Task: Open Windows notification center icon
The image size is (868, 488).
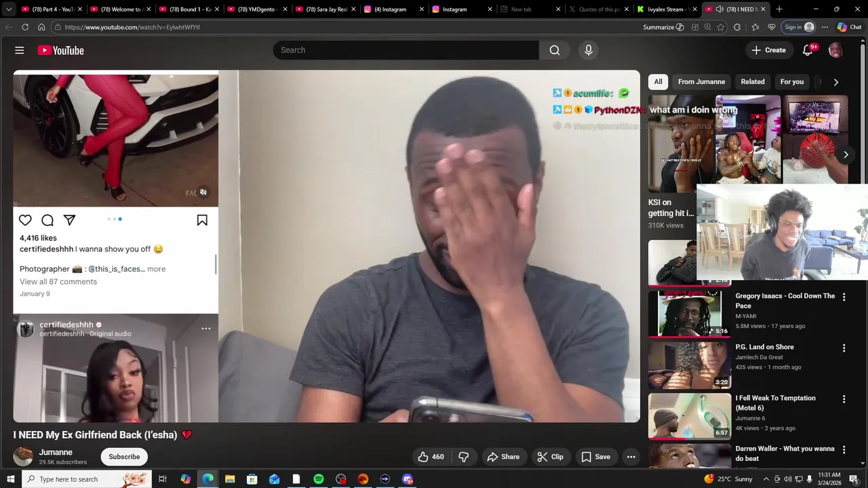Action: [854, 479]
